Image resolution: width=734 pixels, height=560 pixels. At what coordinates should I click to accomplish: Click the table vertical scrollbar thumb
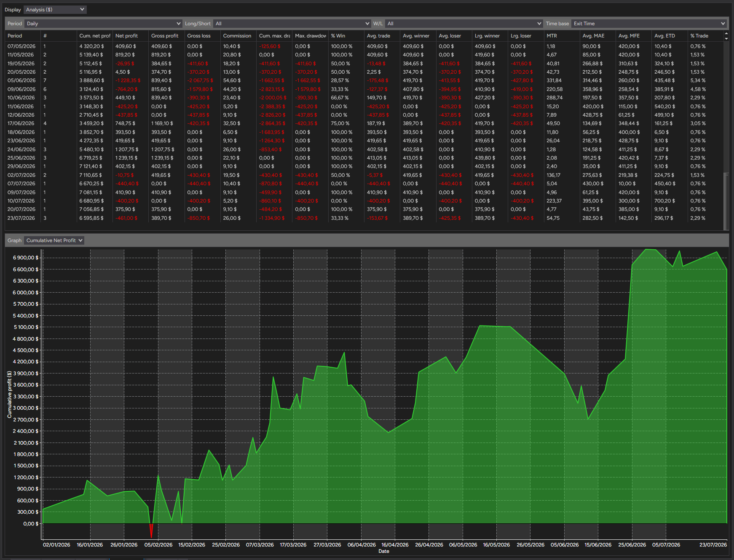pos(726,200)
